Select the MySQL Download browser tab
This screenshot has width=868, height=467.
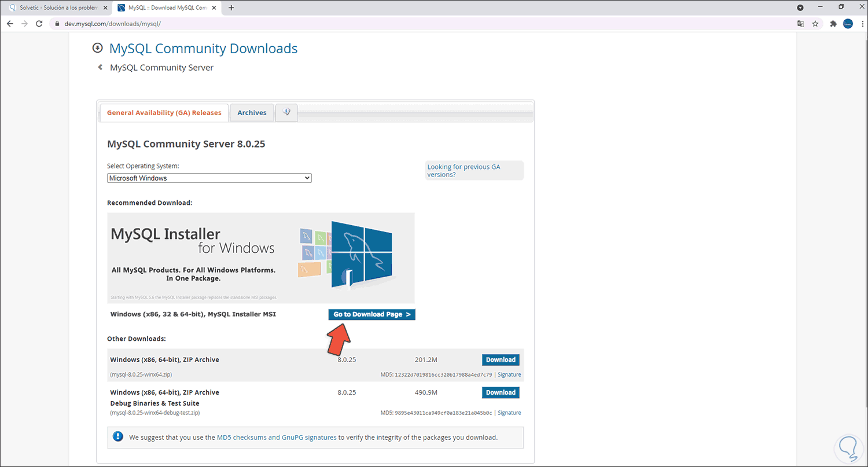tap(168, 8)
